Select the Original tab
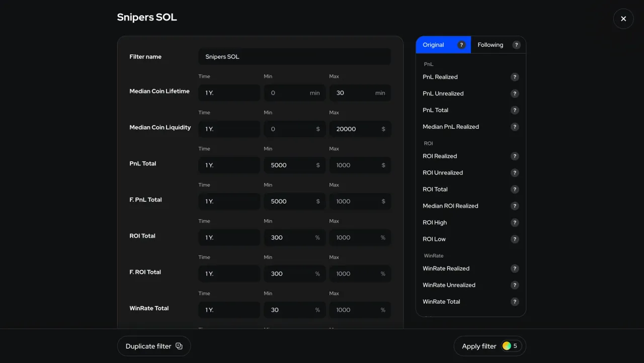 434,45
